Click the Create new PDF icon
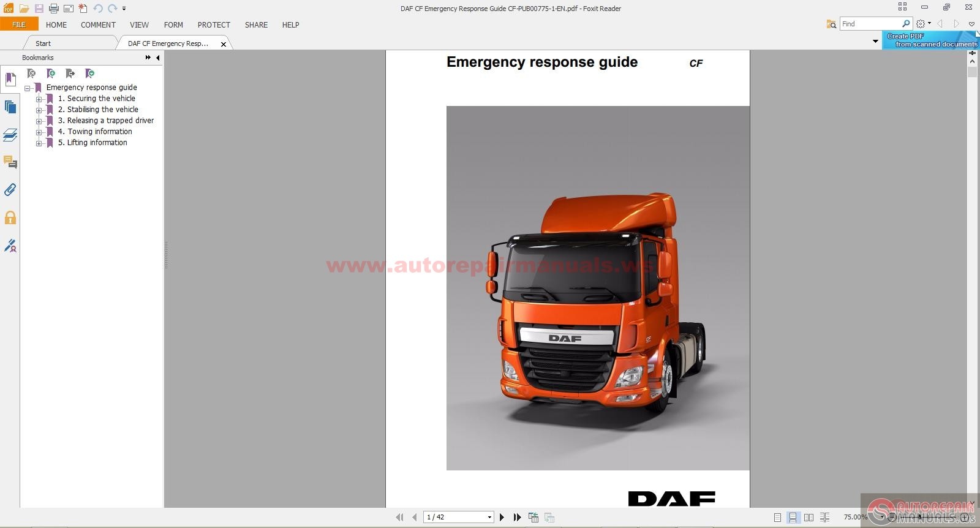 tap(83, 9)
